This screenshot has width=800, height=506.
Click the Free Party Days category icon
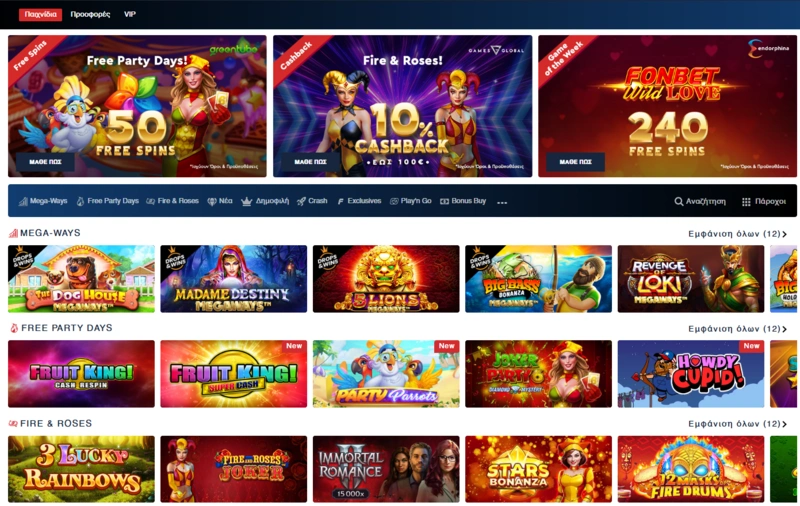(81, 201)
